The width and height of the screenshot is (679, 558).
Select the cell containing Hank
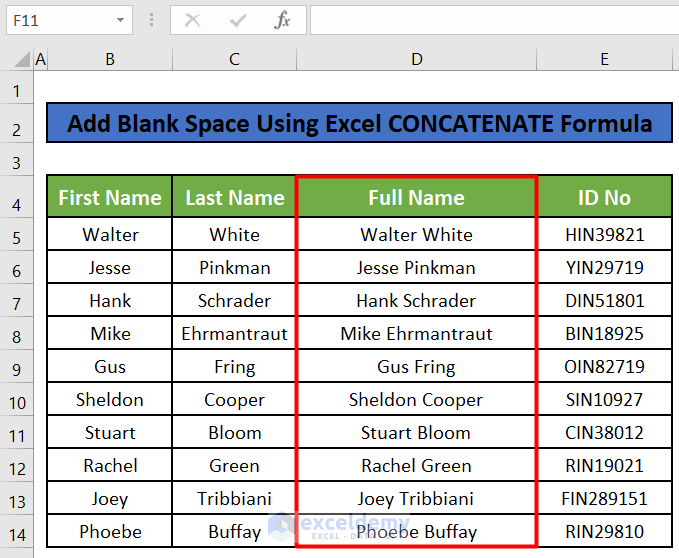tap(110, 300)
